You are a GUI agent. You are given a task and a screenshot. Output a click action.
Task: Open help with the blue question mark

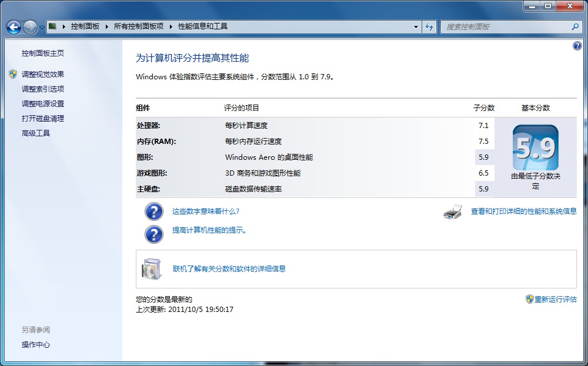click(x=577, y=46)
